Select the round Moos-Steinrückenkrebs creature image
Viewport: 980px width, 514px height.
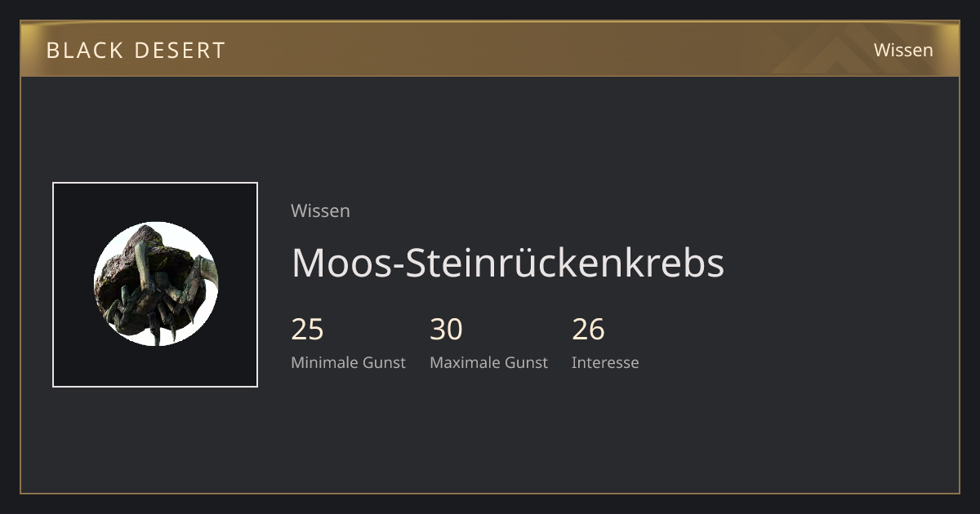coord(155,284)
